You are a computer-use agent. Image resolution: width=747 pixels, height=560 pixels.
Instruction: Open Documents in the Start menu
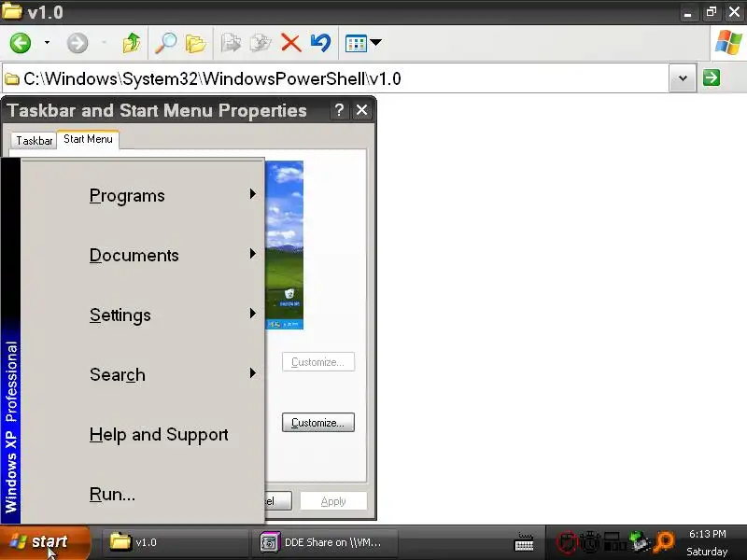coord(143,255)
